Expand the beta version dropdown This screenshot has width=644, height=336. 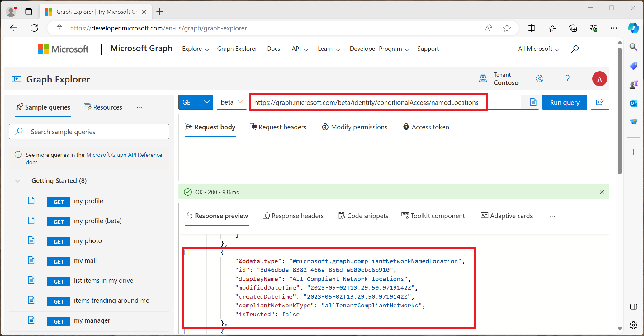(x=231, y=102)
